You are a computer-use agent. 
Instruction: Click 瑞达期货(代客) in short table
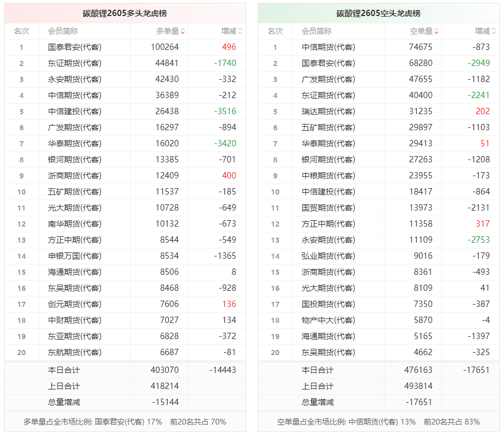(x=328, y=111)
